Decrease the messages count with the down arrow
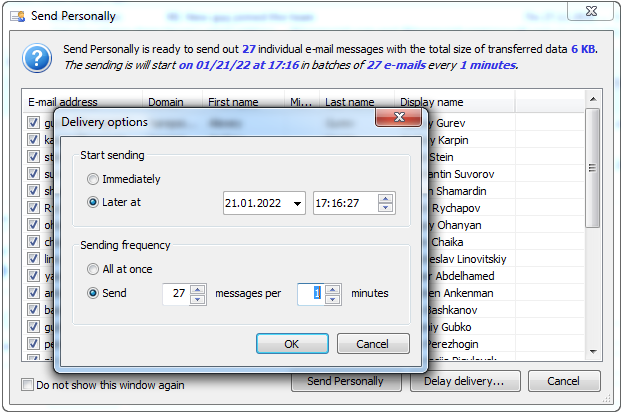Viewport: 623px width, 414px height. pyautogui.click(x=198, y=299)
